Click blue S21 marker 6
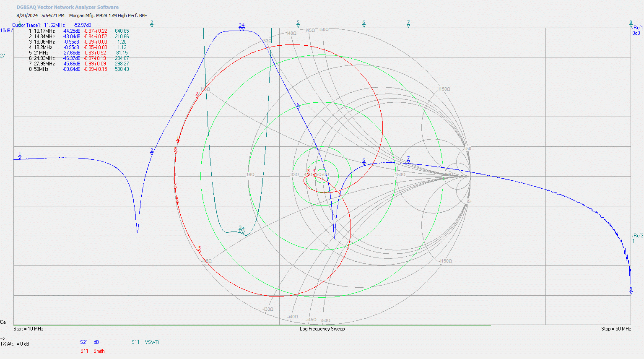The width and height of the screenshot is (644, 359). (364, 162)
